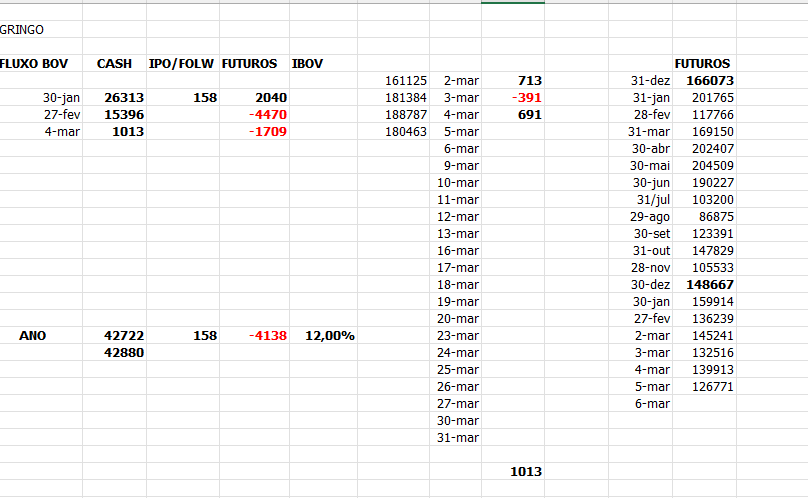The height and width of the screenshot is (498, 808).
Task: Select the IPO/FOLW header cell
Action: point(181,64)
